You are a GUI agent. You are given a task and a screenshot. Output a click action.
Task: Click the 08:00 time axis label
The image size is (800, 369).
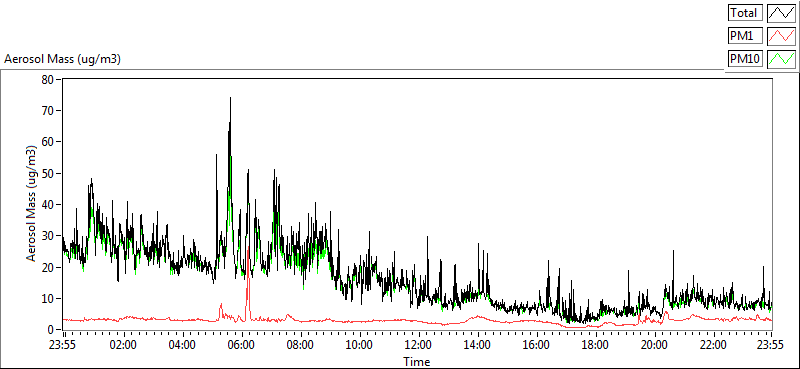tap(301, 344)
